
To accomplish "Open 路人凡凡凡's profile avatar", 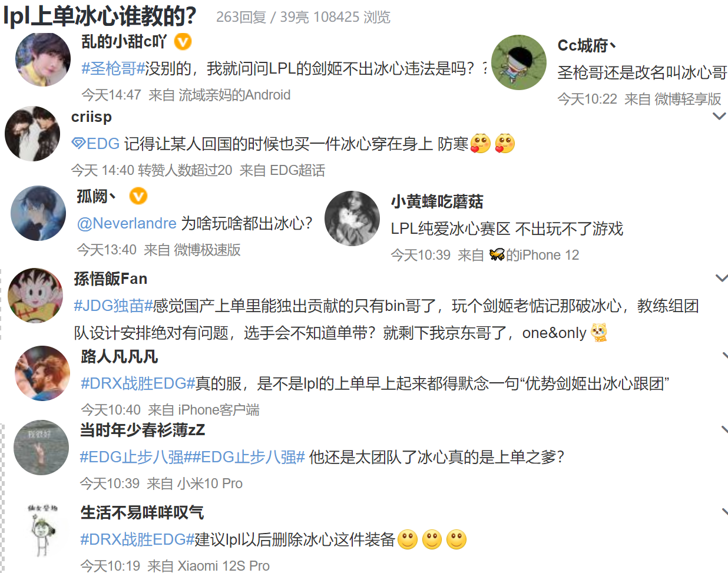I will tap(42, 373).
